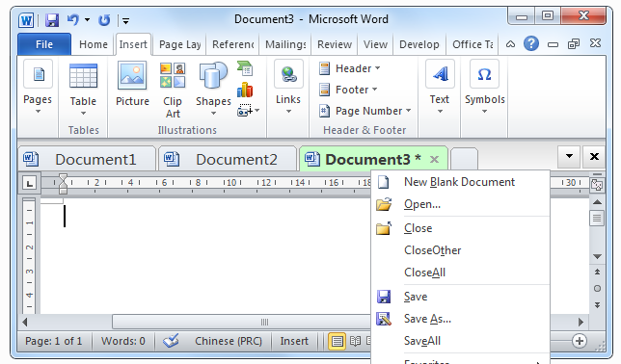Switch to Print Layout view button
Viewport: 621px width, 364px height.
click(337, 341)
